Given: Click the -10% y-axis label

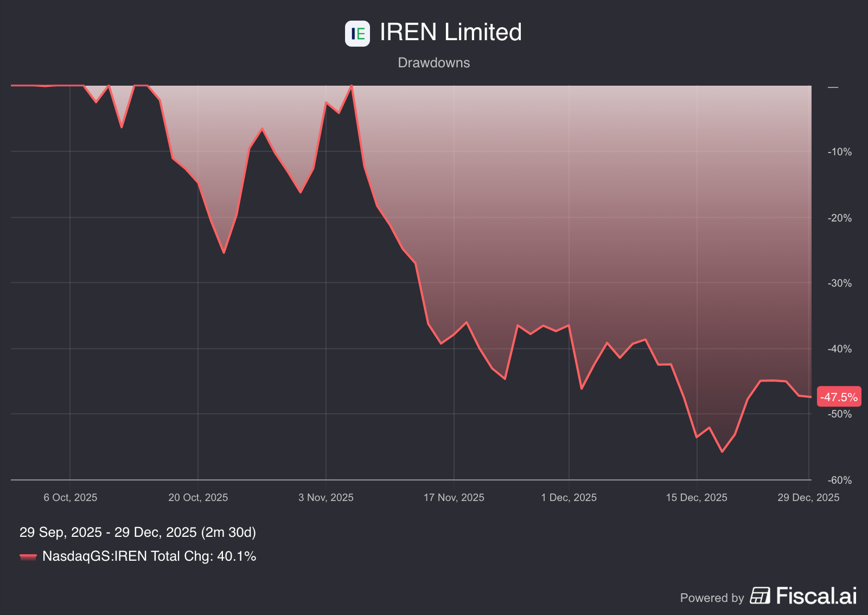Looking at the screenshot, I should tap(840, 152).
